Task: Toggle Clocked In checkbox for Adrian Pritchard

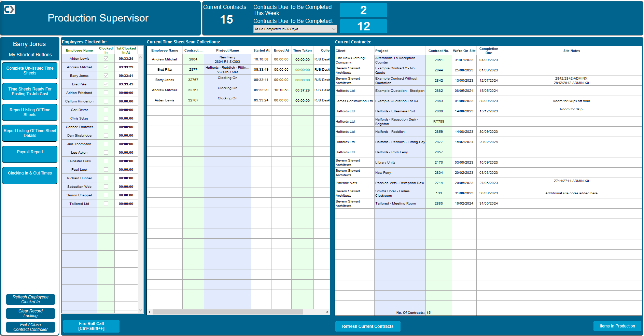Action: pyautogui.click(x=106, y=93)
